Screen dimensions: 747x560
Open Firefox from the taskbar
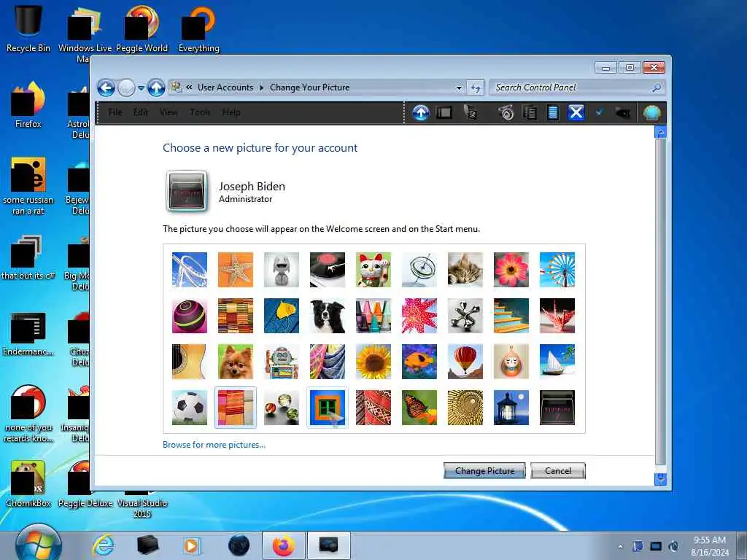click(284, 545)
